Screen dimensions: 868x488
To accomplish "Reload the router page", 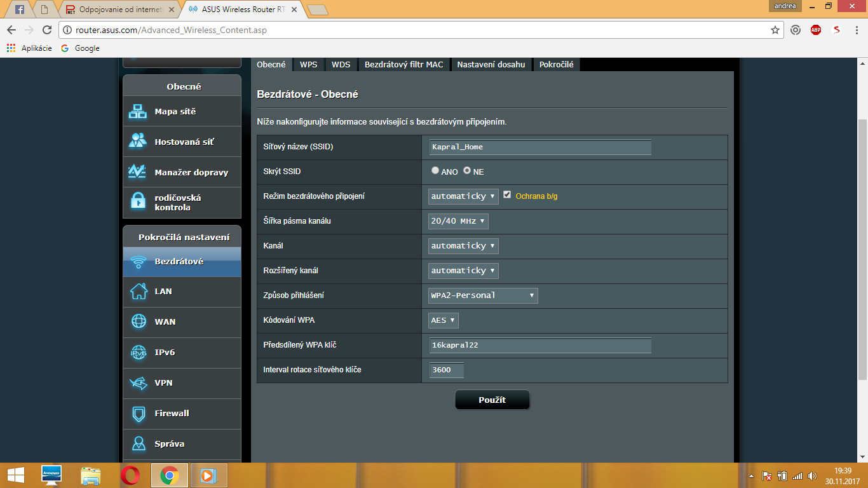I will pos(46,30).
